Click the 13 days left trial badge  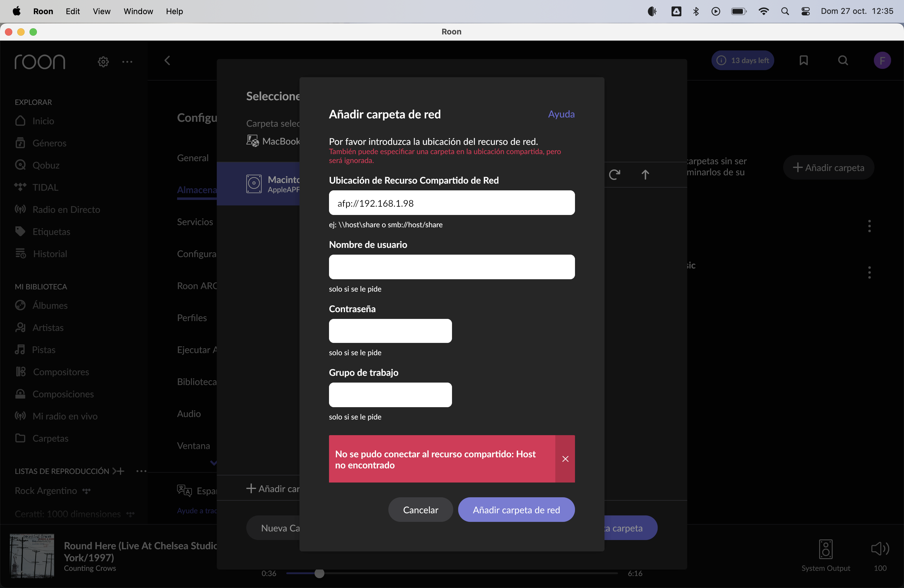[x=743, y=60]
